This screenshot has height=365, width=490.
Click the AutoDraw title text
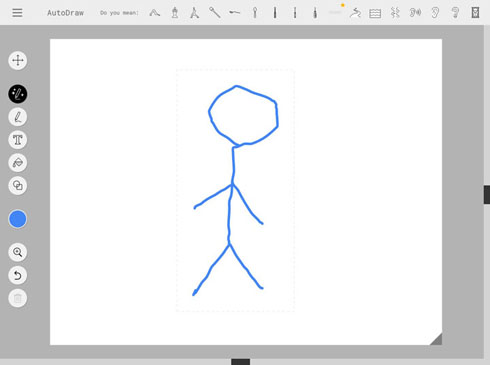65,13
